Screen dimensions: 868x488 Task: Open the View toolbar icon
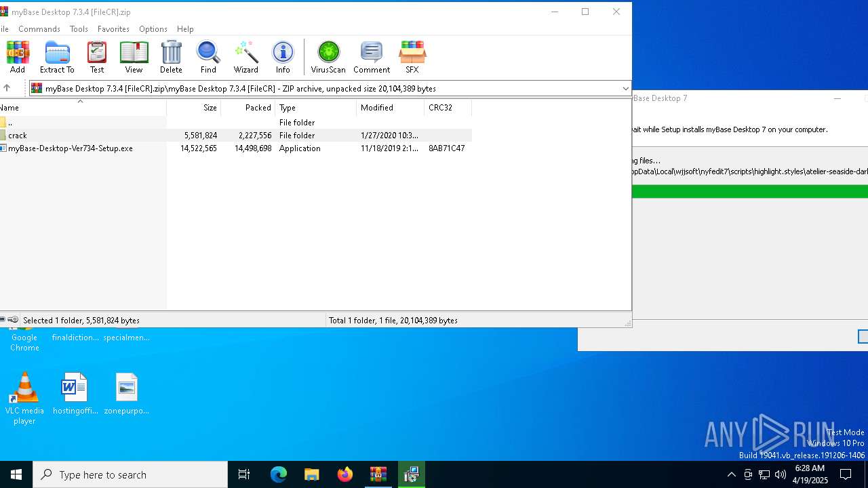pos(134,57)
